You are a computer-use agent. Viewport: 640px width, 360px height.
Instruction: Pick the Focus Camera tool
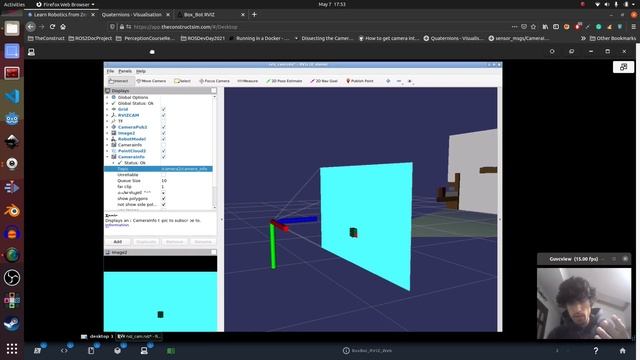pos(214,81)
